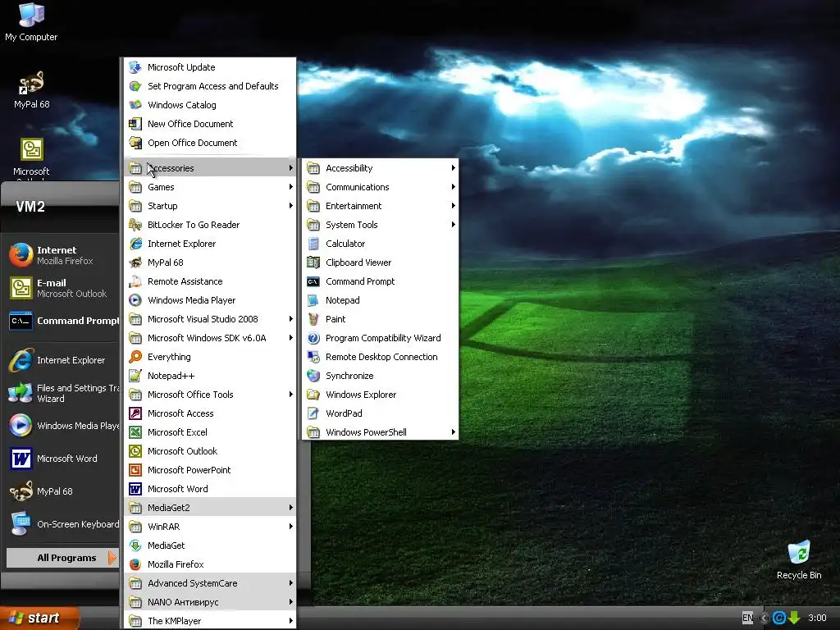Select Advanced SystemCare folder entry
This screenshot has height=630, width=840.
pos(210,583)
